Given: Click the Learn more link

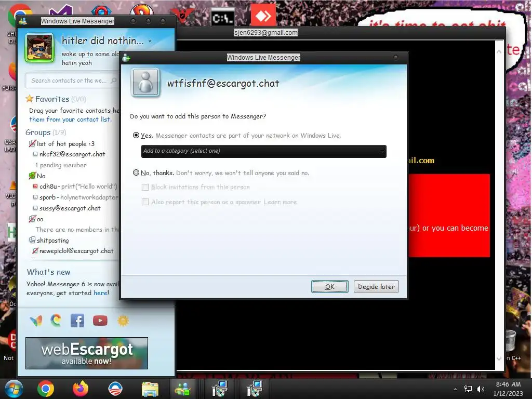Looking at the screenshot, I should pos(280,202).
